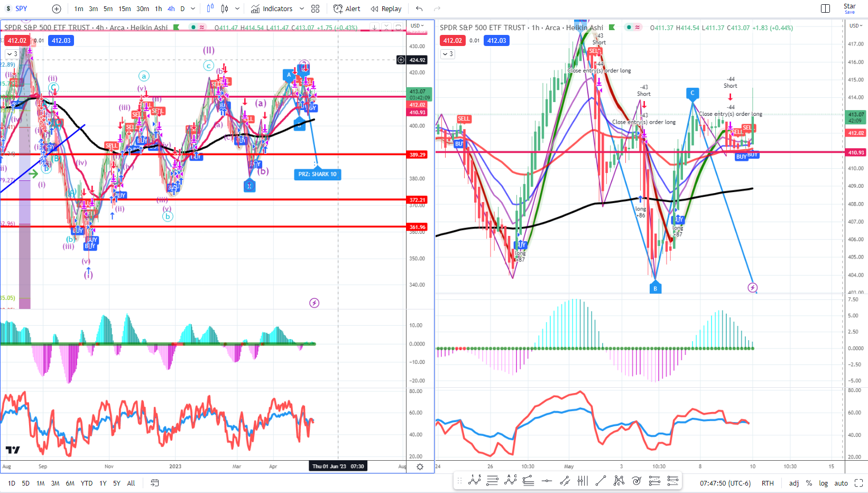The height and width of the screenshot is (493, 868).
Task: Open the 07:47:50 (UTC-6) timezone menu
Action: coord(725,483)
